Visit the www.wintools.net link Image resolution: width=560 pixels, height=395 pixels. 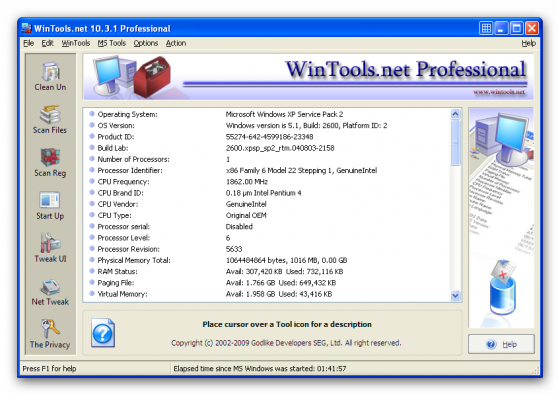pyautogui.click(x=499, y=92)
